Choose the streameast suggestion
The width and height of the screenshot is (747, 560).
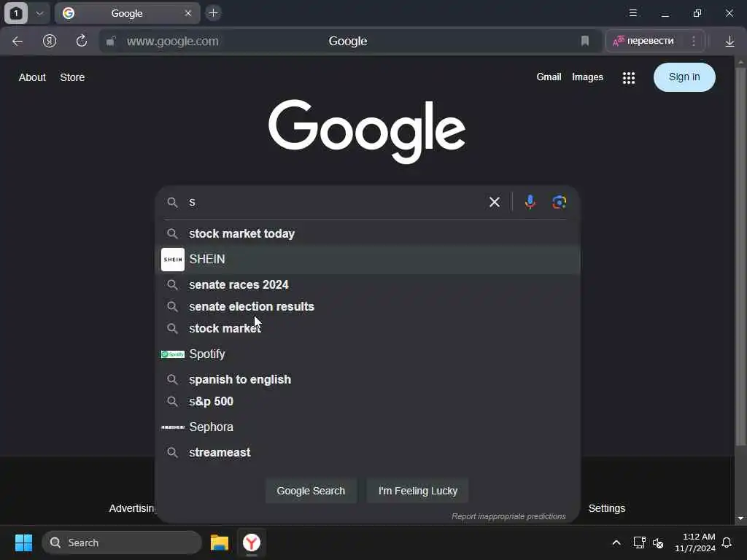(368, 452)
